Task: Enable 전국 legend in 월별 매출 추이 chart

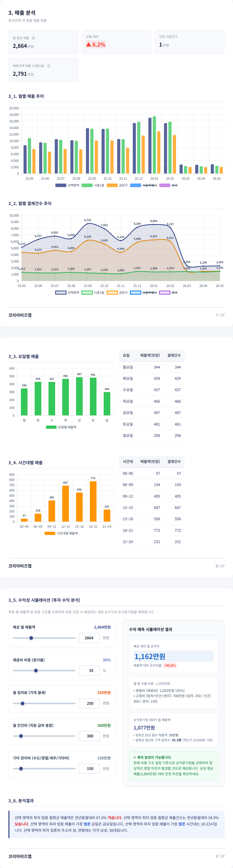Action: [x=168, y=185]
